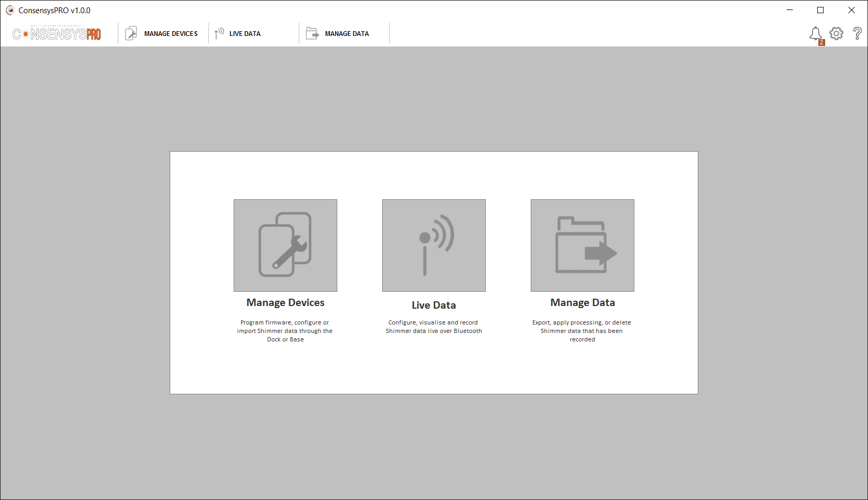Close the ConsensysPRO window

pyautogui.click(x=852, y=10)
